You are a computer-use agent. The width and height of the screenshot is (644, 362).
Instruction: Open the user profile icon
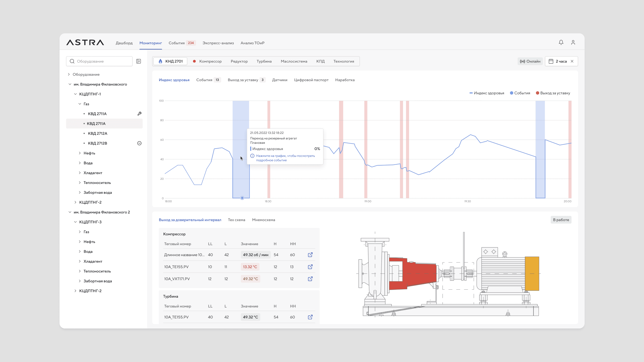573,42
